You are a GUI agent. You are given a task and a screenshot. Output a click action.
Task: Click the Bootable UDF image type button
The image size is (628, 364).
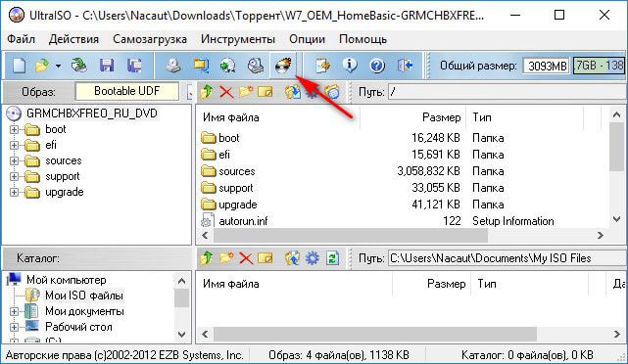(126, 91)
